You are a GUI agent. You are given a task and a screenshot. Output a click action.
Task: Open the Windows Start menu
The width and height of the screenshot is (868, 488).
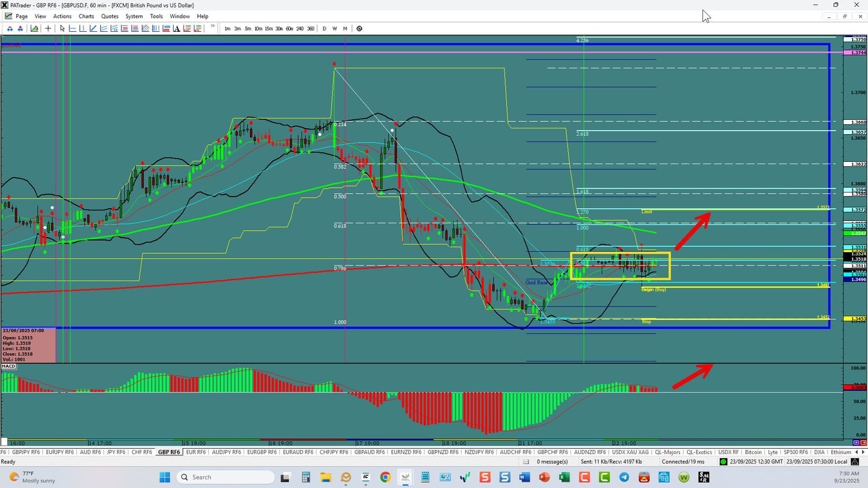pos(165,477)
